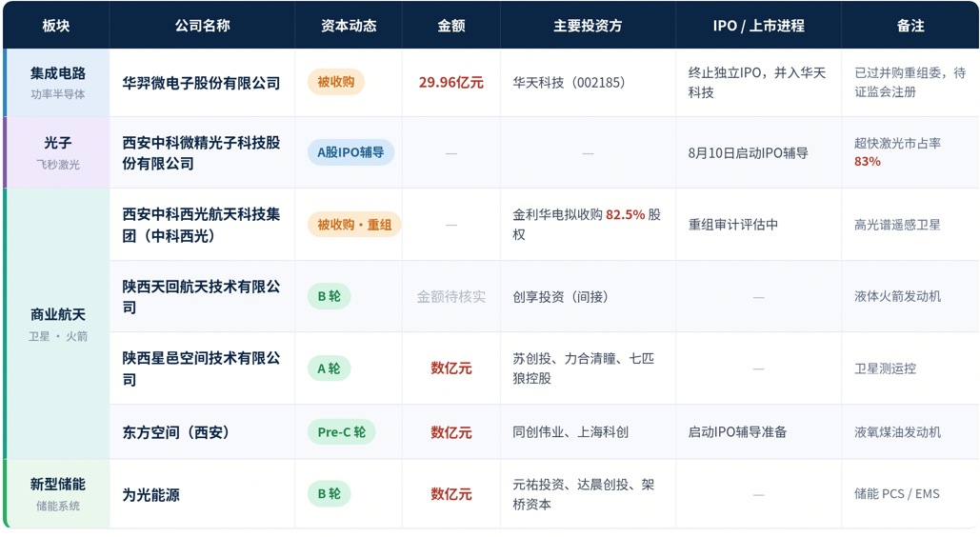Click remark 液氧煤油发动机
Image resolution: width=980 pixels, height=537 pixels.
[x=897, y=432]
